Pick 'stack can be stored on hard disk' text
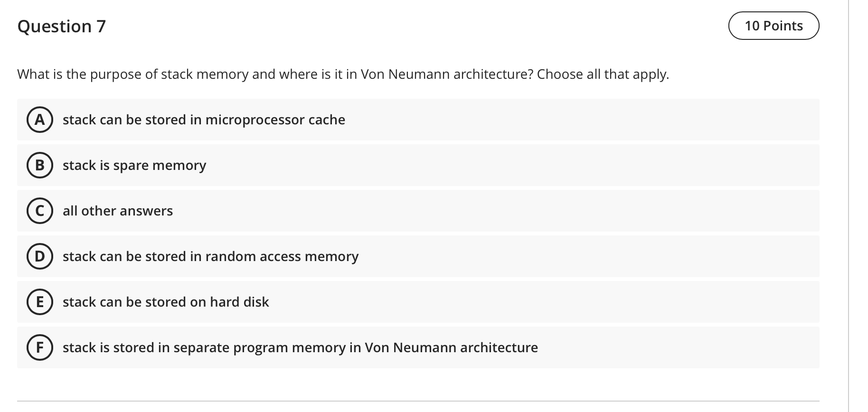The image size is (868, 412). pos(166,302)
